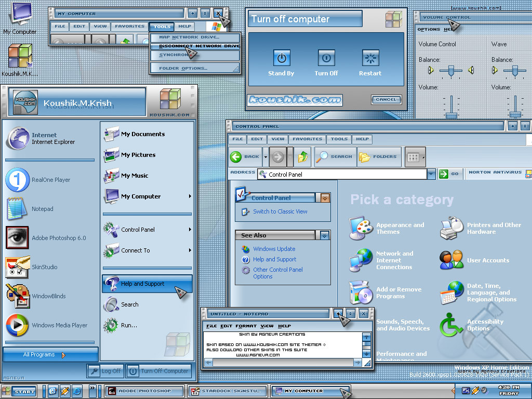Click the Go button beside address bar

[x=449, y=174]
